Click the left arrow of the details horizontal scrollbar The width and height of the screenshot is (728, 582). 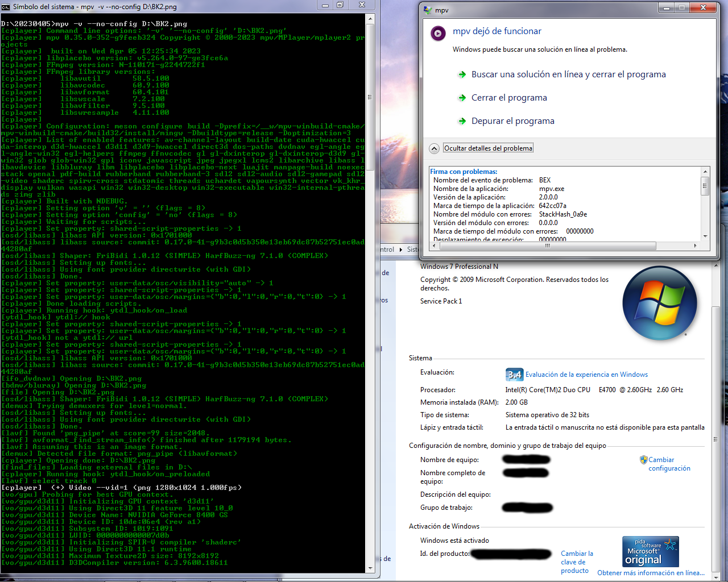(x=434, y=246)
